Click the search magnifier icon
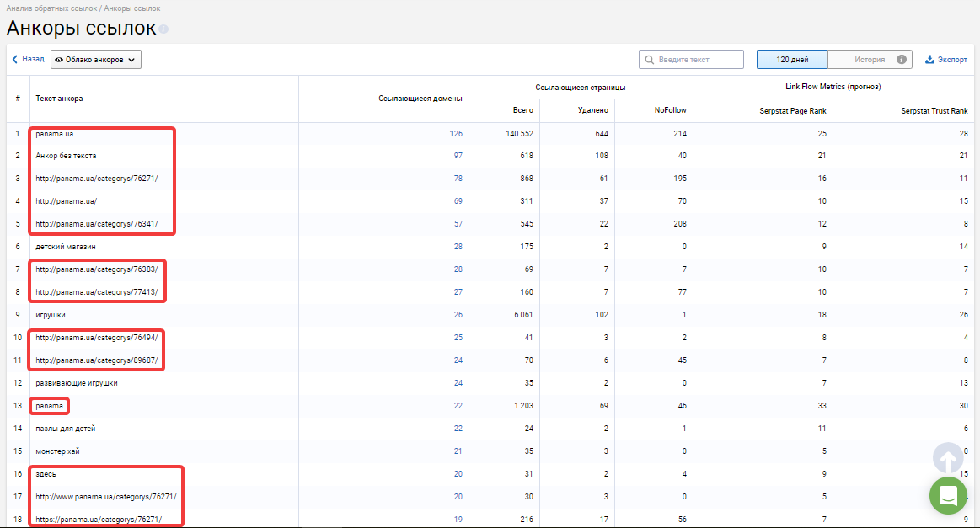The width and height of the screenshot is (980, 528). [650, 59]
